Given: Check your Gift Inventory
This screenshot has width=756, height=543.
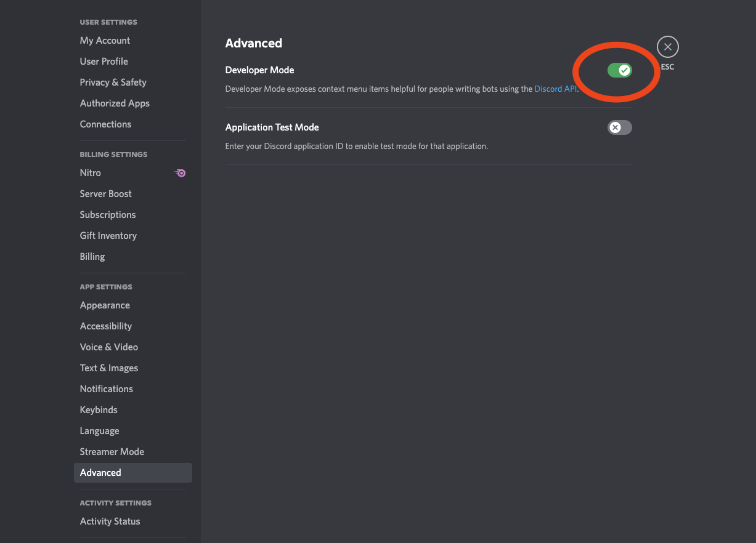Looking at the screenshot, I should pyautogui.click(x=108, y=235).
